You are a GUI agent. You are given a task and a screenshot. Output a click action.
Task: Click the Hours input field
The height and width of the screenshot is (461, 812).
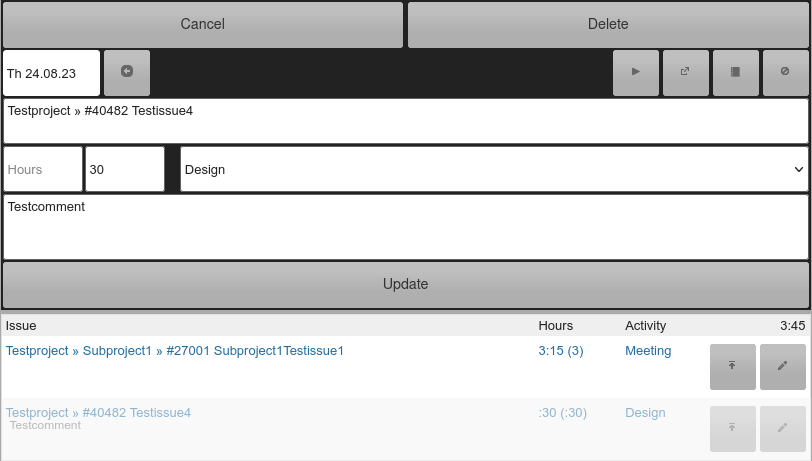click(43, 169)
